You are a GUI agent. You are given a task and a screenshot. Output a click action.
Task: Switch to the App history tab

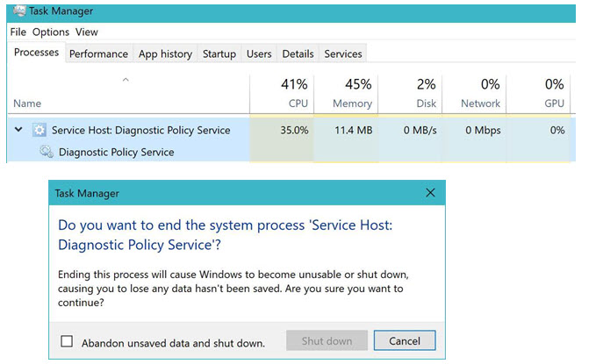click(x=165, y=54)
